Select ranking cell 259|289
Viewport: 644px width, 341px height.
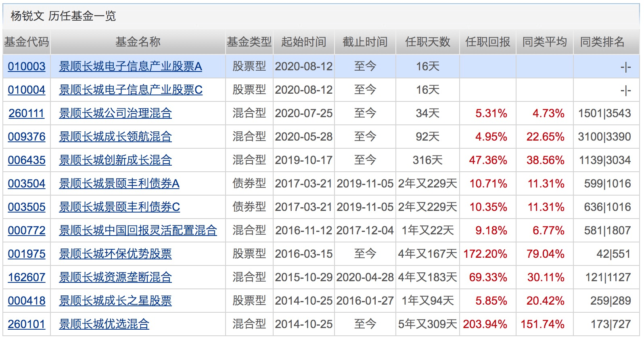click(x=611, y=301)
